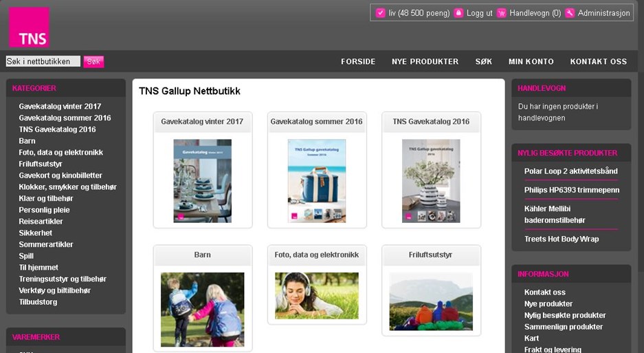Open Sommerartikler category

point(46,244)
